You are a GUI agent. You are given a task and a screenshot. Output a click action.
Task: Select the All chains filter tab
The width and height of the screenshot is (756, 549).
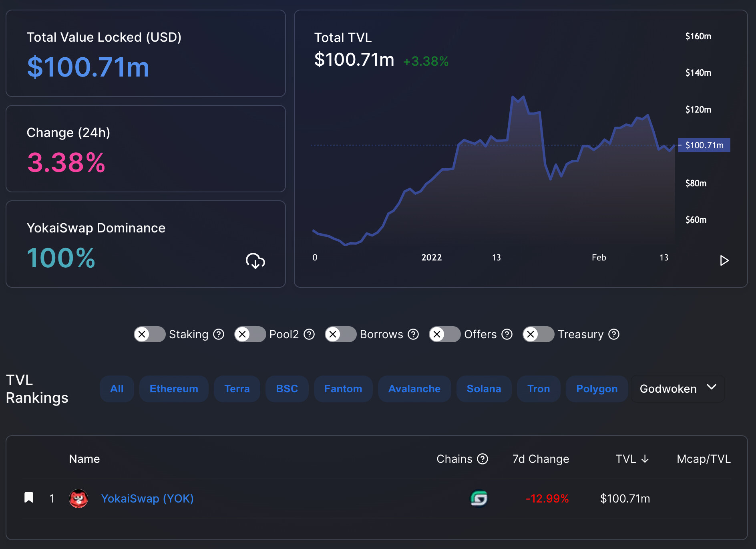click(117, 389)
